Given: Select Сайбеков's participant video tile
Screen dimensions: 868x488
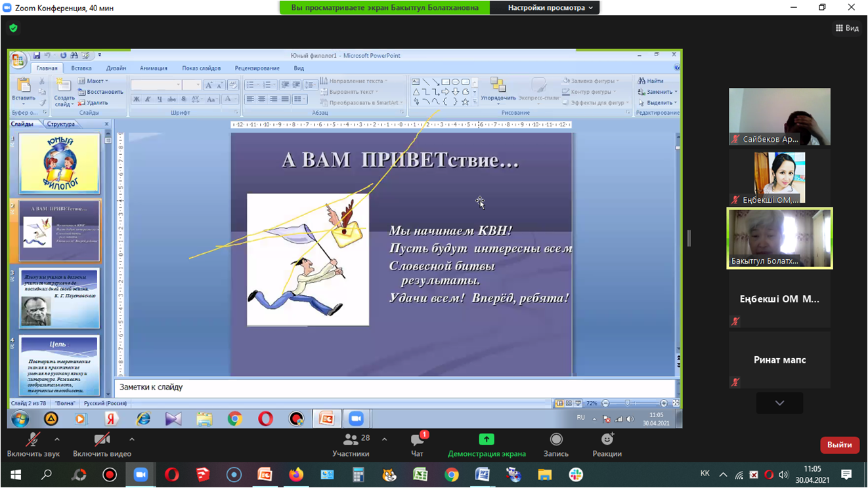Looking at the screenshot, I should tap(779, 116).
